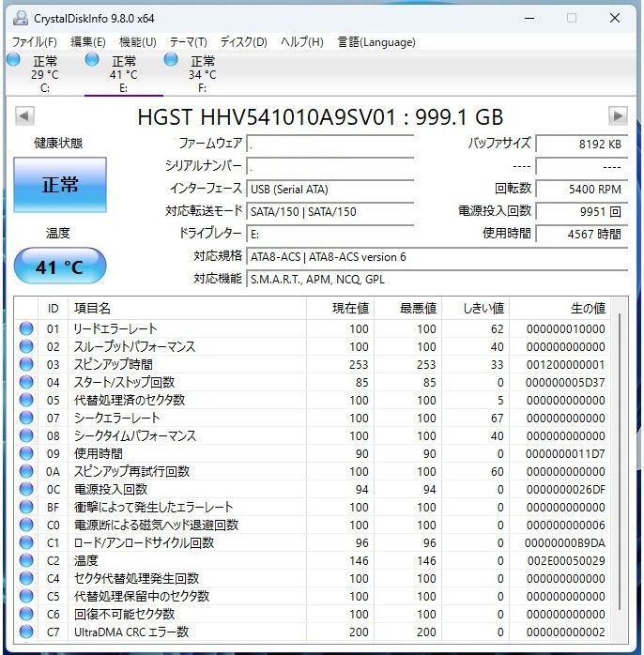This screenshot has width=644, height=655.
Task: Click the SATA/150 | SATA/150 transfer mode field
Action: [330, 211]
